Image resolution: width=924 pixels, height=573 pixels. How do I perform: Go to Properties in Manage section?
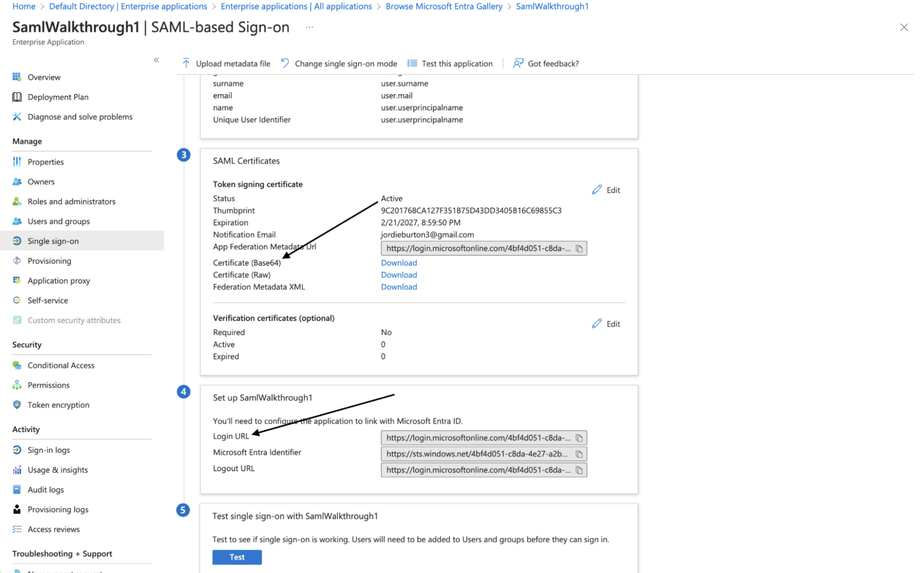click(46, 162)
